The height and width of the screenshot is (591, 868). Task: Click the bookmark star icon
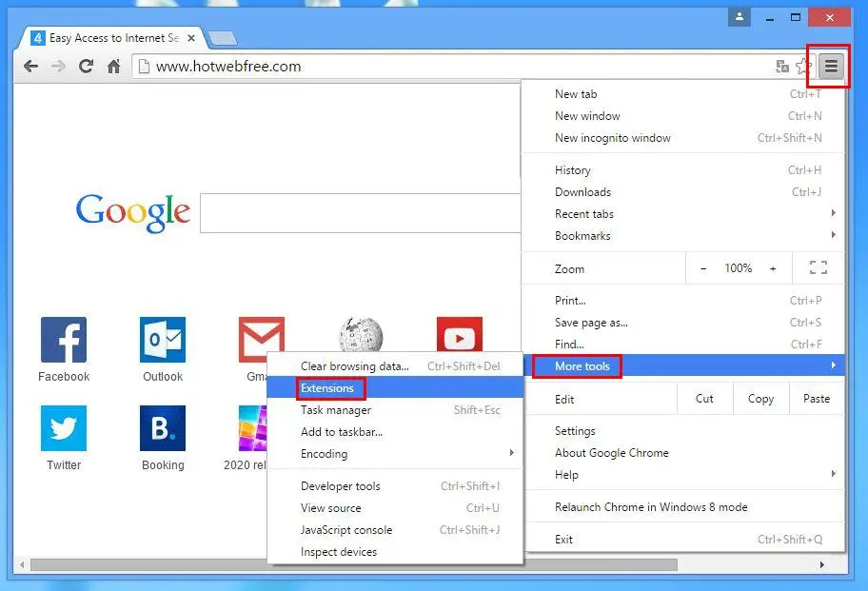click(804, 67)
